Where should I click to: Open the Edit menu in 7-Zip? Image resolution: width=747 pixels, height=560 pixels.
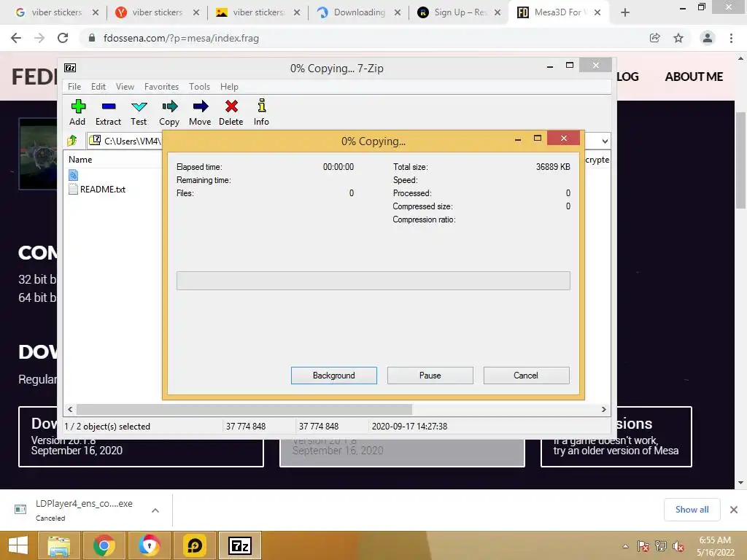tap(98, 87)
